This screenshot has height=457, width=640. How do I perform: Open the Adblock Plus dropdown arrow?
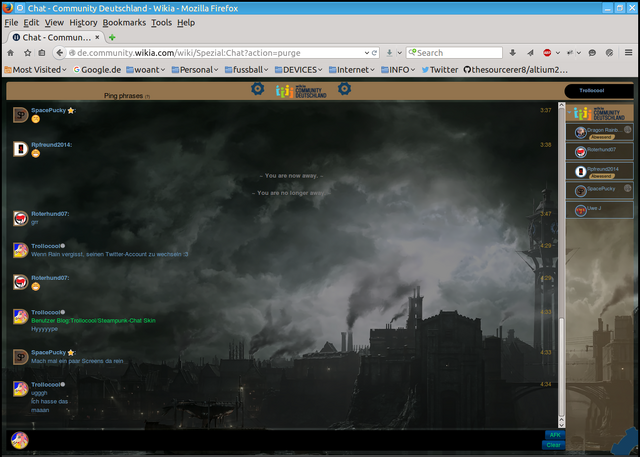point(558,53)
